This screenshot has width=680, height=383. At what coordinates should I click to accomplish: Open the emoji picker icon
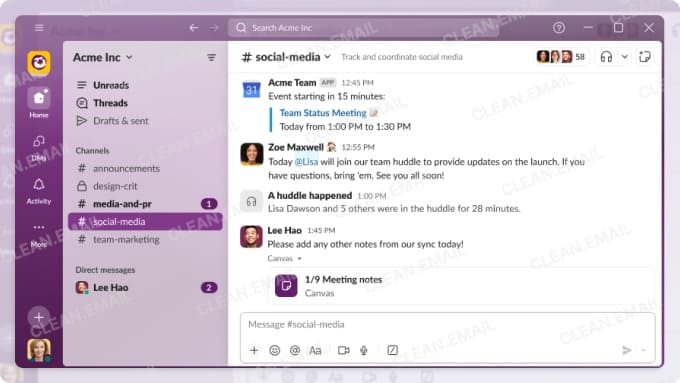point(275,350)
